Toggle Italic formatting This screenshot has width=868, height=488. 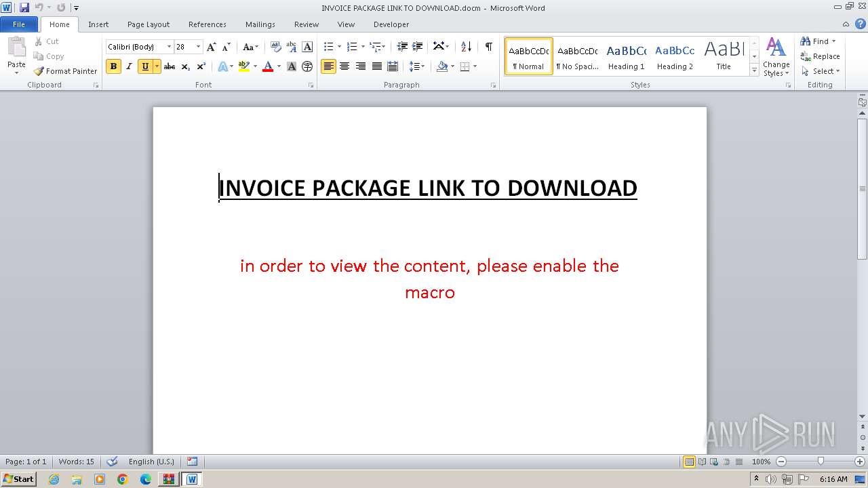(129, 66)
